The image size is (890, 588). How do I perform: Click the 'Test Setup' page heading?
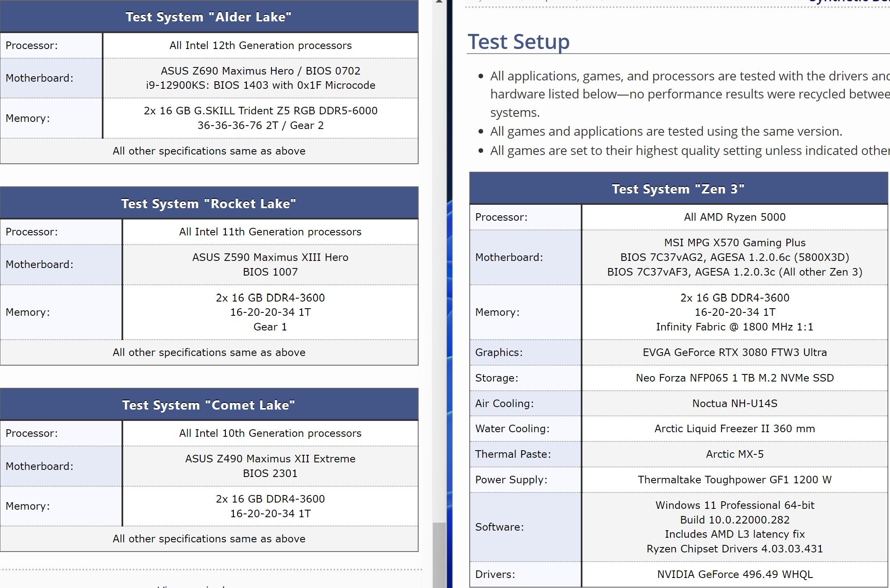(x=518, y=42)
